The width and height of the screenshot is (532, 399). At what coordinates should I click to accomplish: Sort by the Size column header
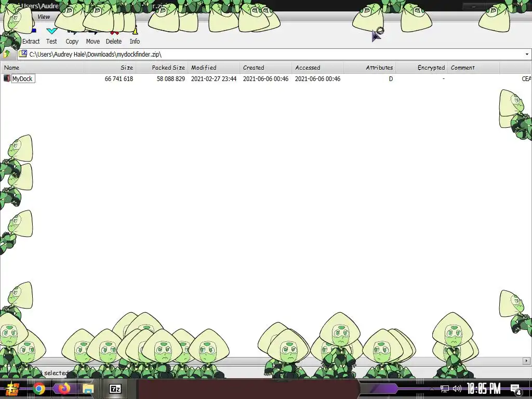tap(110, 68)
